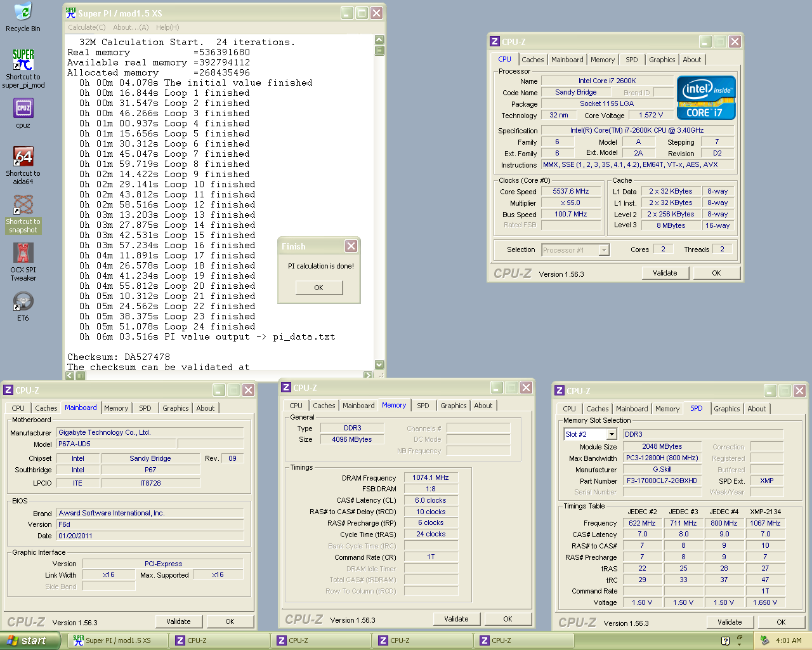Open the cpuz desktop icon

[23, 109]
